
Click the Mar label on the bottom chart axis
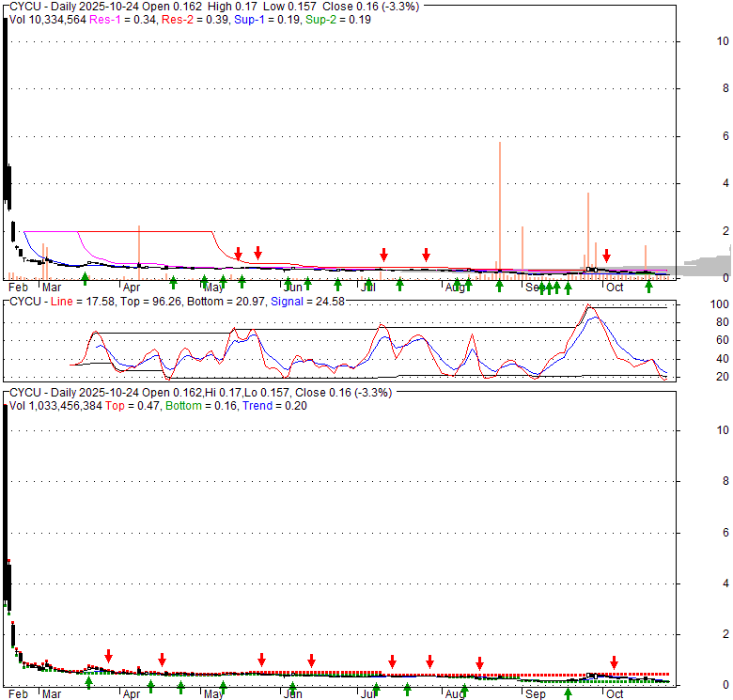pyautogui.click(x=52, y=694)
